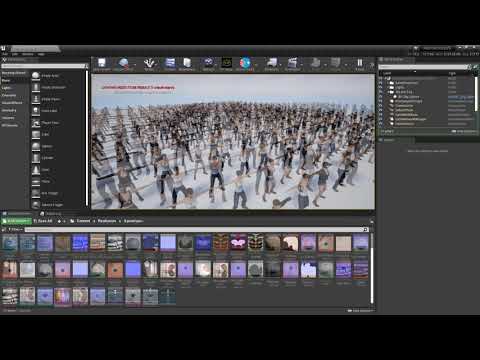Open the Source Control dropdown arrow

click(135, 64)
